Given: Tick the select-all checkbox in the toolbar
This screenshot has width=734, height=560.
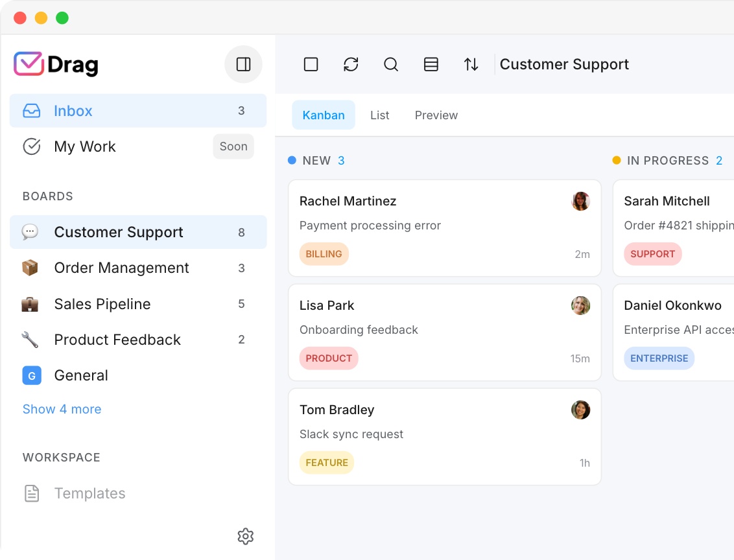Looking at the screenshot, I should coord(311,64).
